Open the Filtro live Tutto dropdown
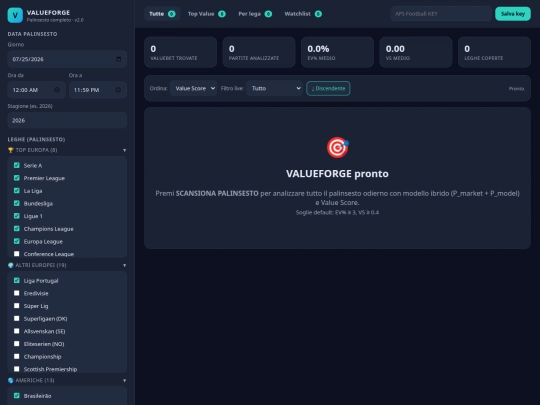The width and height of the screenshot is (540, 405). coord(274,89)
